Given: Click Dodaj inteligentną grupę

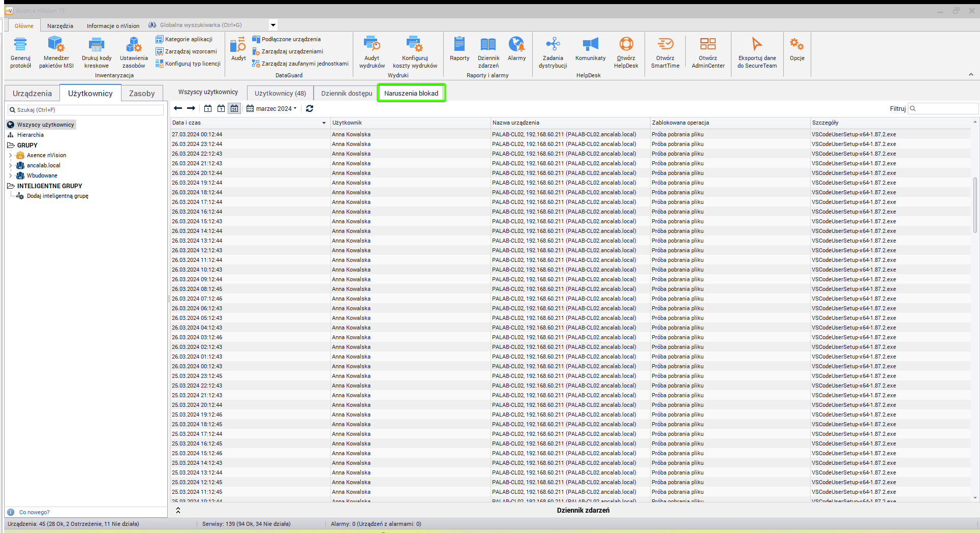Looking at the screenshot, I should [x=57, y=196].
